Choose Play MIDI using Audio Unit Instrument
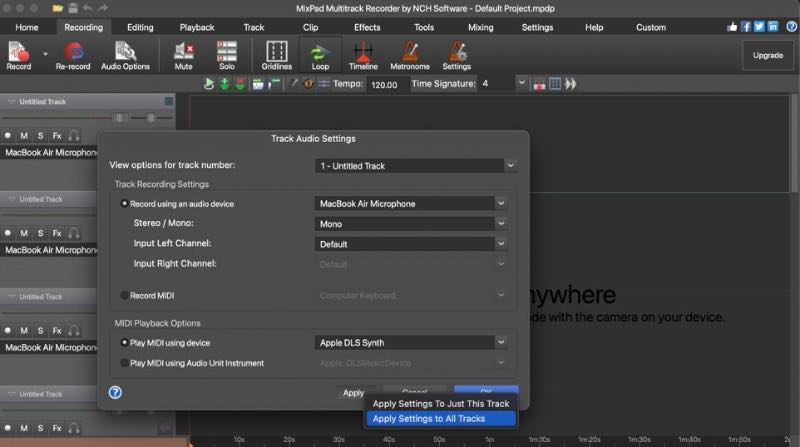Screen dimensions: 800x447 125,363
